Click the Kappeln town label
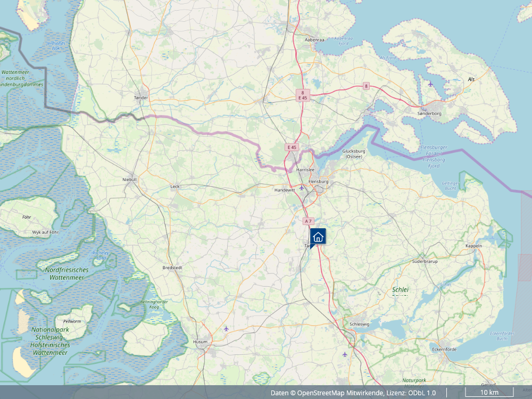This screenshot has height=399, width=532. click(473, 246)
